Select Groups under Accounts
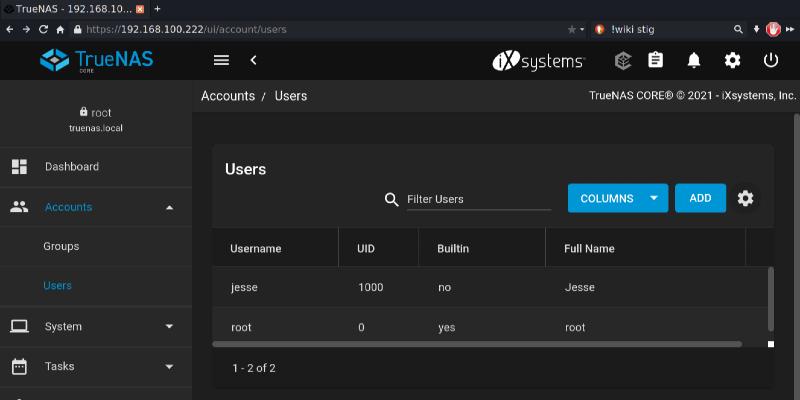The width and height of the screenshot is (800, 400). pyautogui.click(x=61, y=246)
